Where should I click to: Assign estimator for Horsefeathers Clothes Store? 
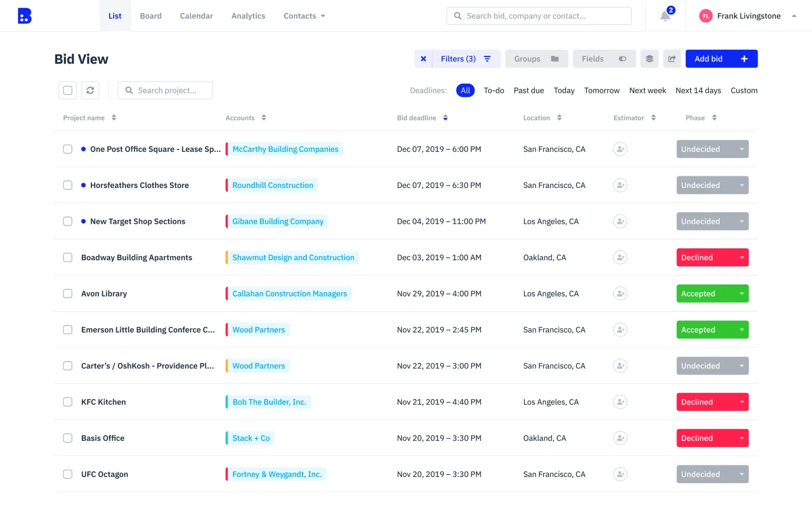(x=620, y=185)
